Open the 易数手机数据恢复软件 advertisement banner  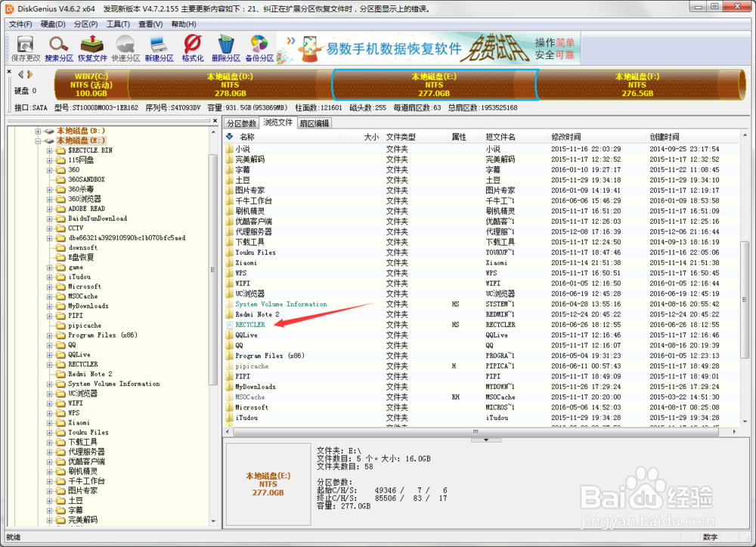(x=429, y=48)
